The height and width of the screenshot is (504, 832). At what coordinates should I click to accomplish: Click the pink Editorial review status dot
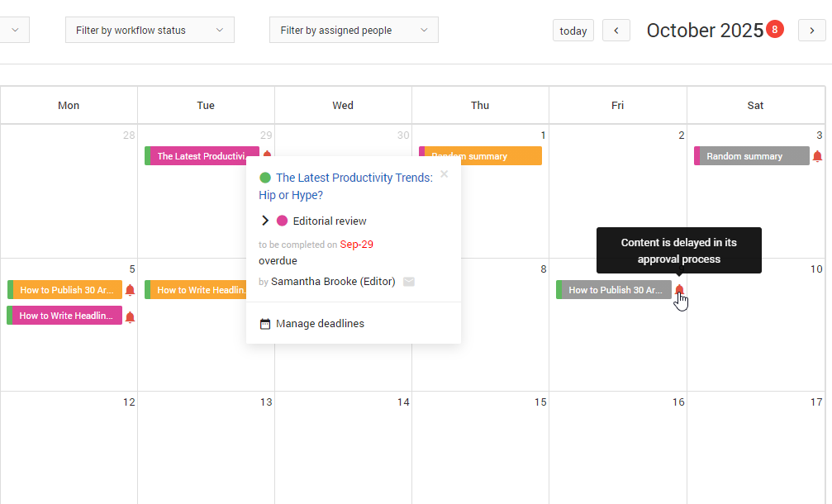click(283, 221)
